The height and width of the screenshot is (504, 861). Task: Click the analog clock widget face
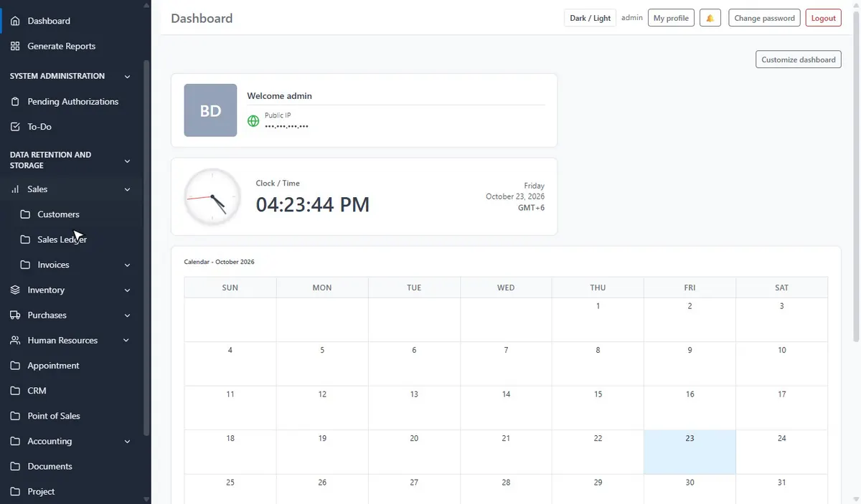coord(212,196)
